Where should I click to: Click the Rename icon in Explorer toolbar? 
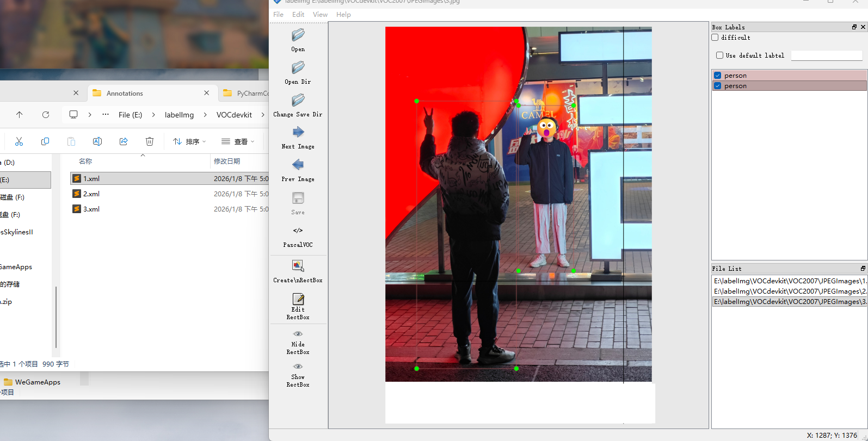(97, 141)
